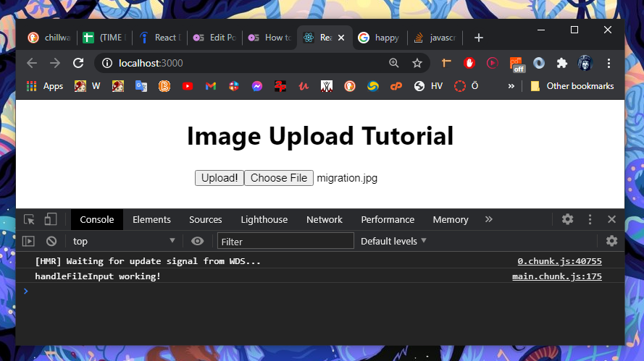Switch to the javascr Stack Overflow tab
The image size is (644, 361).
tap(435, 38)
